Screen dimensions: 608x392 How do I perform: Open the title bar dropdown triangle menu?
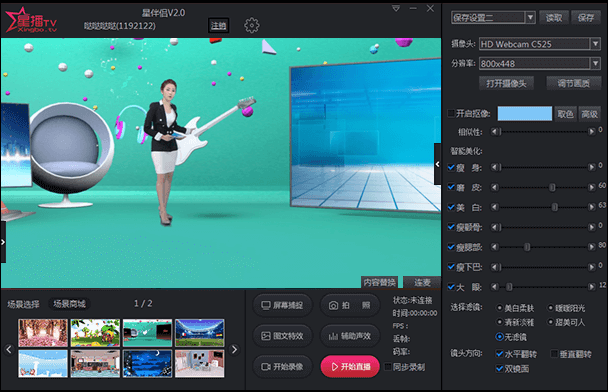pos(396,8)
